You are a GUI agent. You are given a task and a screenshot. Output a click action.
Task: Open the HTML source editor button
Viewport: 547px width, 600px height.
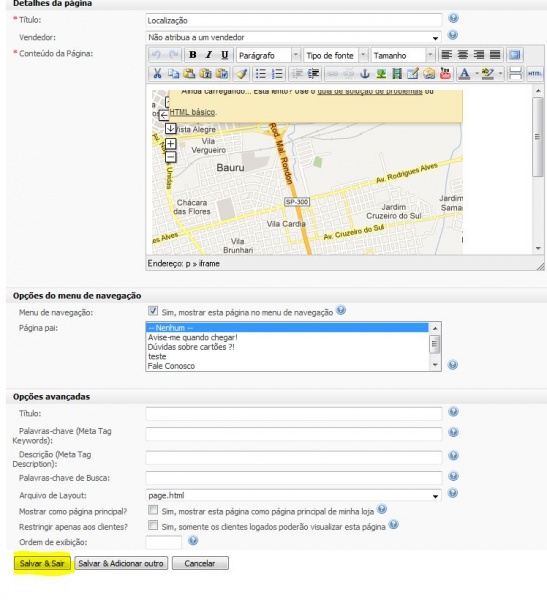pyautogui.click(x=535, y=73)
